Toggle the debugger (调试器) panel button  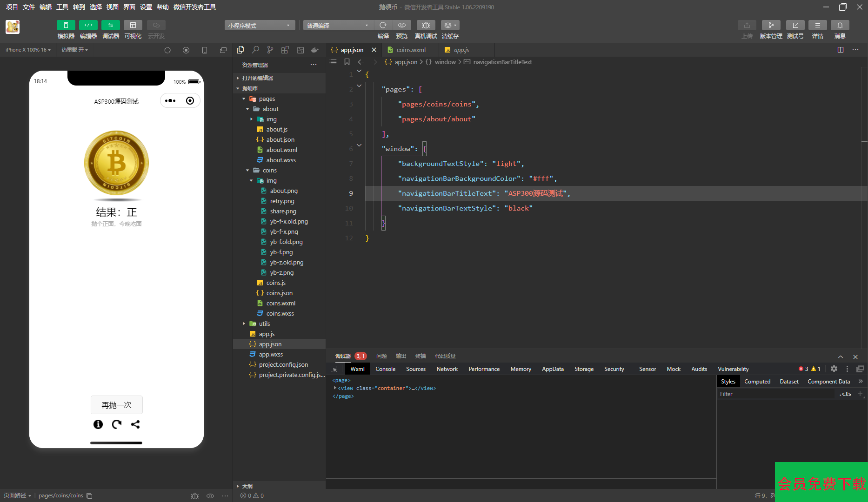pyautogui.click(x=110, y=26)
